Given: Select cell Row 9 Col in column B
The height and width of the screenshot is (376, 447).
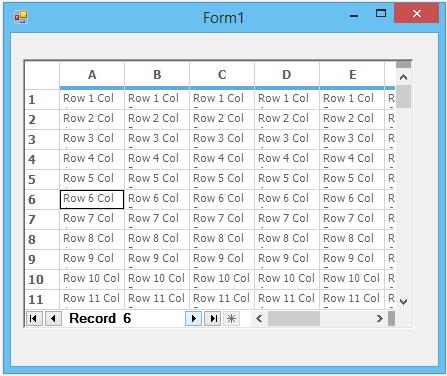Looking at the screenshot, I should 157,259.
